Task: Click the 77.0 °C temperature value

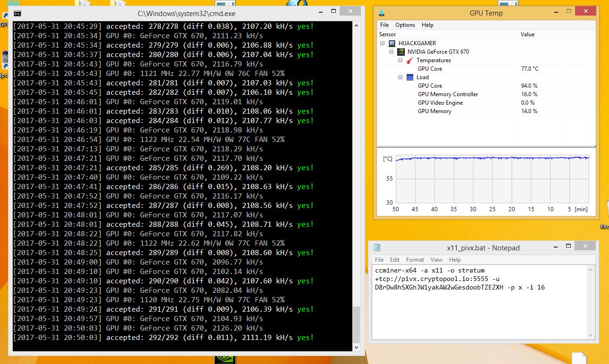Action: 530,69
